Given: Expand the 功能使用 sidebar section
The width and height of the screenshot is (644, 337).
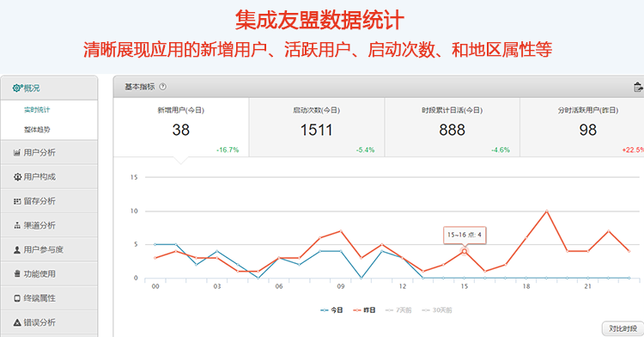Looking at the screenshot, I should (49, 273).
